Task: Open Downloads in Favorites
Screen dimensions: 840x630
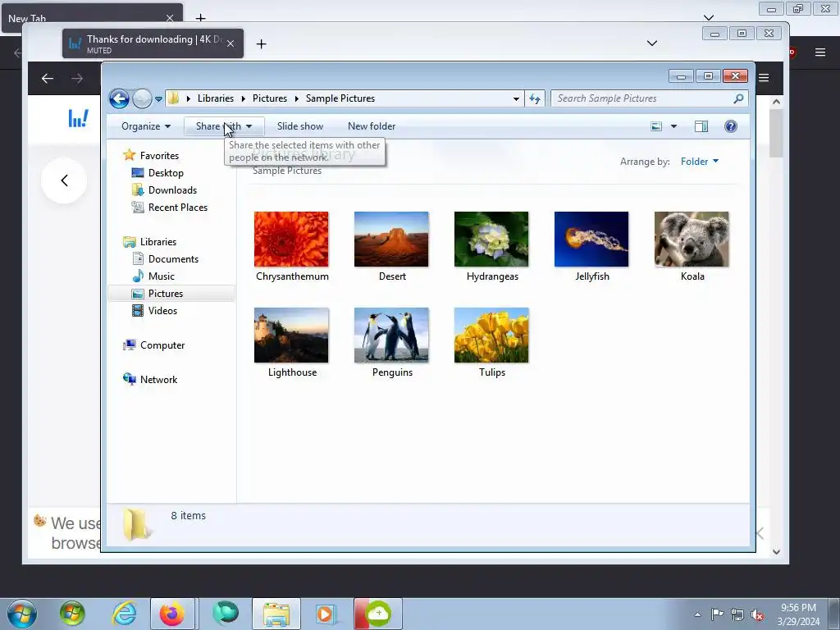Action: tap(172, 190)
